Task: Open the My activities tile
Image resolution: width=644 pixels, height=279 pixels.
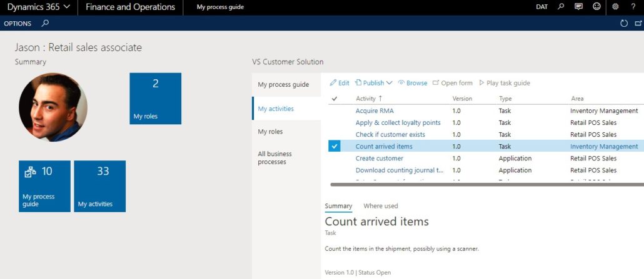Action: tap(100, 186)
